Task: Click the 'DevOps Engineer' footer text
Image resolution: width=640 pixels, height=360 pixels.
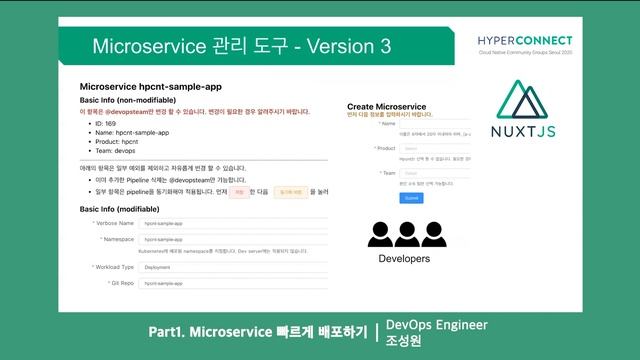Action: 437,325
